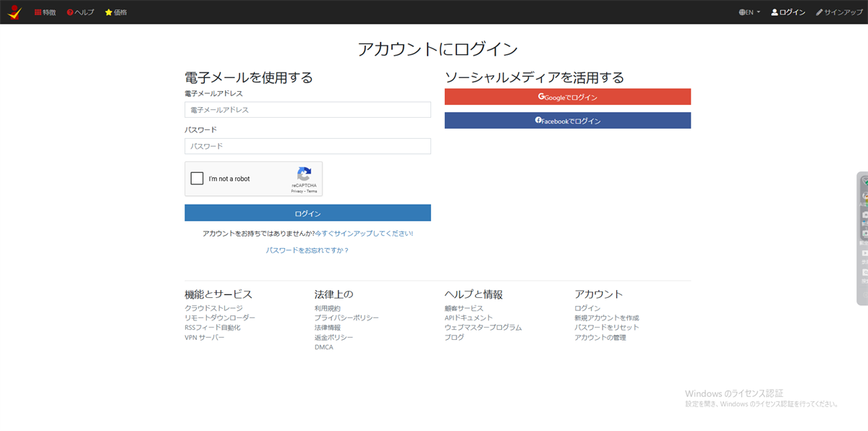Open the プライバシーポリシー footer link
This screenshot has height=431, width=868.
(x=346, y=317)
